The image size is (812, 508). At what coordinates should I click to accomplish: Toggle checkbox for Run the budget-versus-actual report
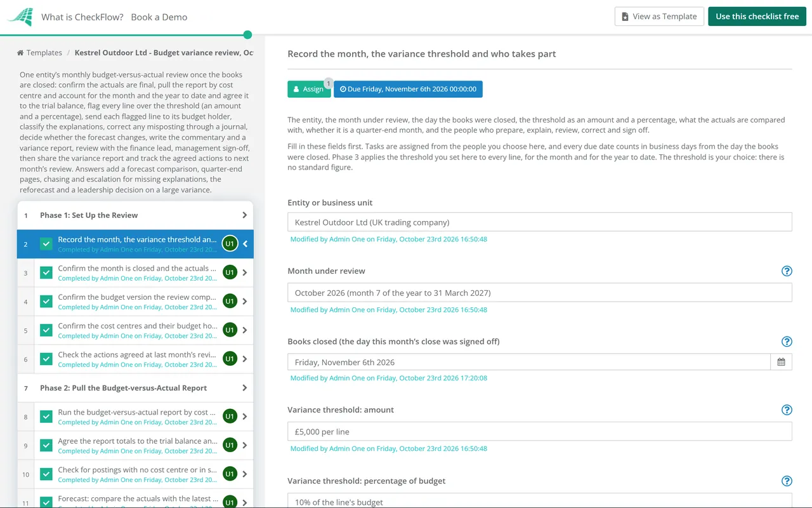coord(46,417)
